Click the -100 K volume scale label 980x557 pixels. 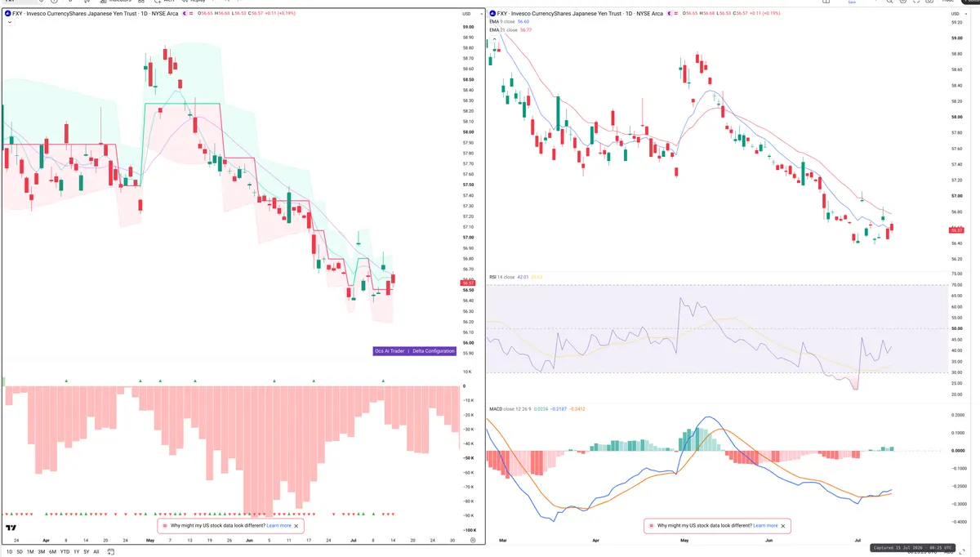[x=470, y=529]
